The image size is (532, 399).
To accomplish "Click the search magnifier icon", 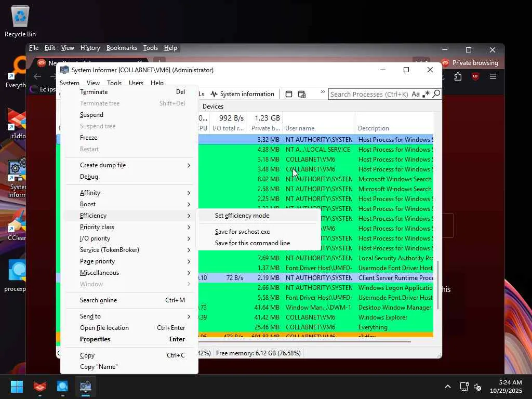I will pos(436,94).
